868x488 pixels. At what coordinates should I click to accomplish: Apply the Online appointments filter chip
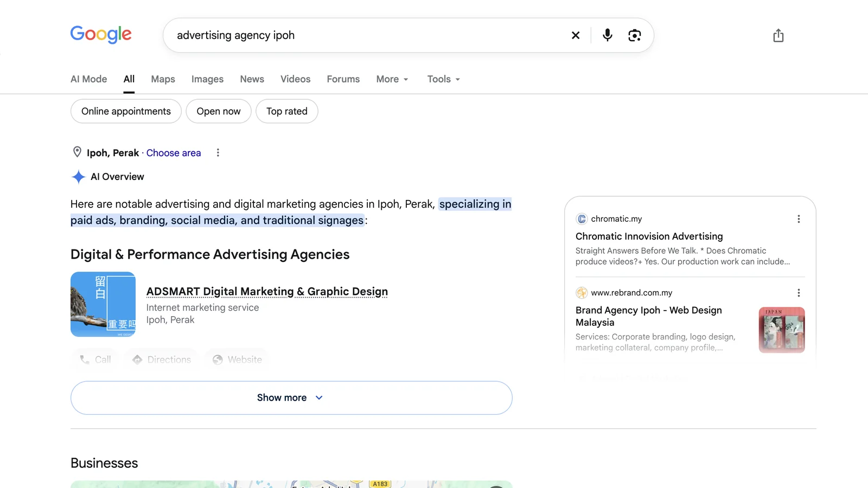[126, 111]
